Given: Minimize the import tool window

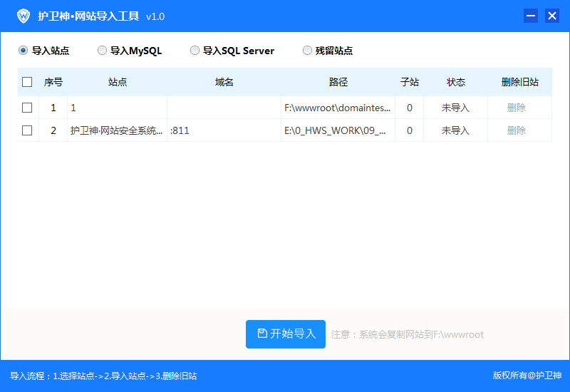Looking at the screenshot, I should tap(531, 16).
